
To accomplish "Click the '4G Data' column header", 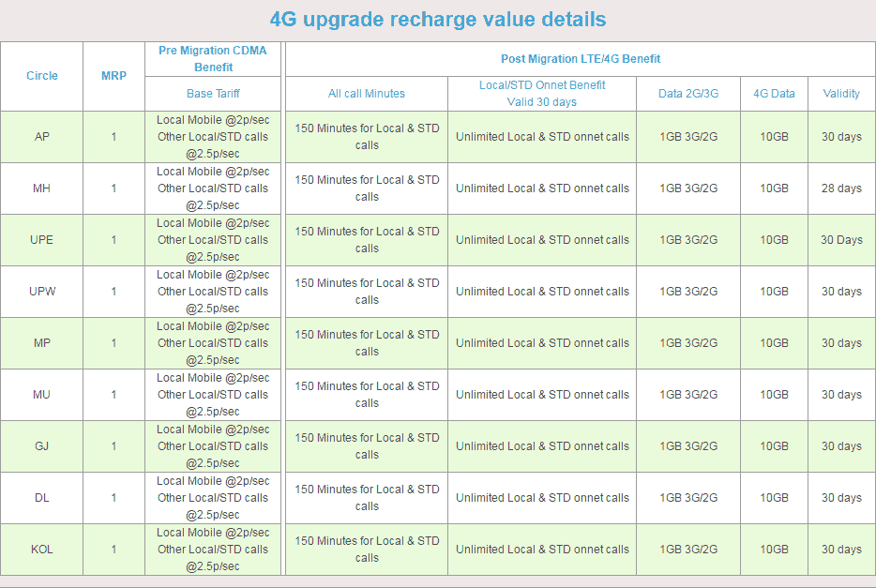I will tap(774, 94).
